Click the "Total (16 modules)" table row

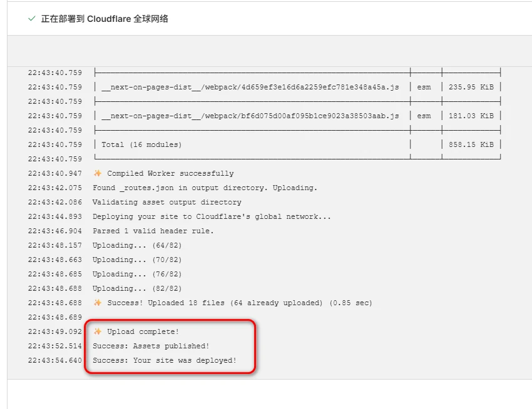click(141, 144)
